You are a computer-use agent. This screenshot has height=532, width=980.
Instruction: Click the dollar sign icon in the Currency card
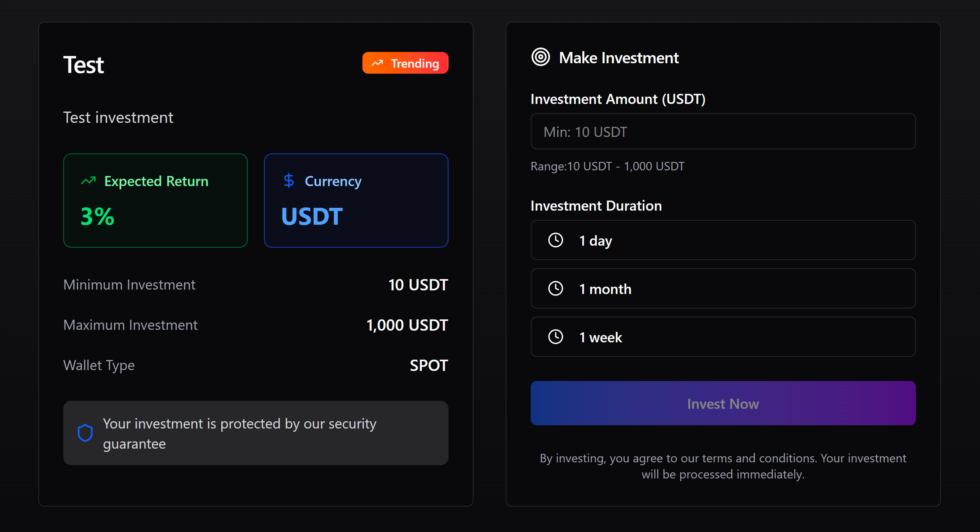pyautogui.click(x=289, y=181)
